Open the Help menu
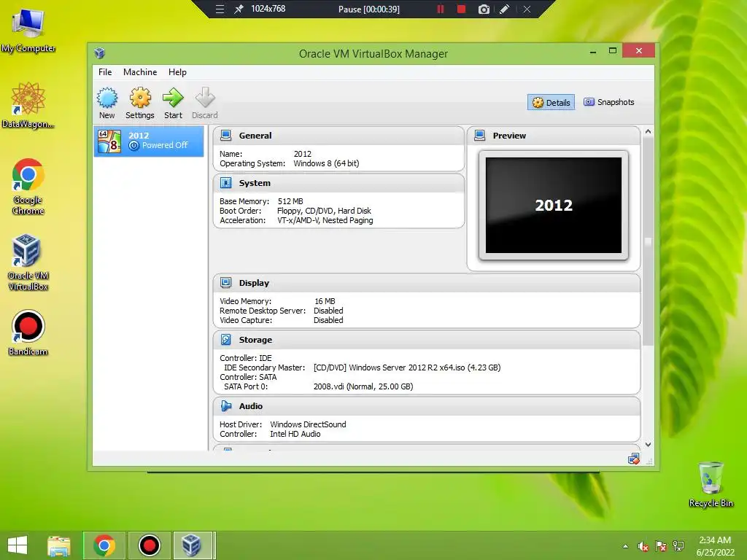The width and height of the screenshot is (747, 560). pyautogui.click(x=177, y=72)
